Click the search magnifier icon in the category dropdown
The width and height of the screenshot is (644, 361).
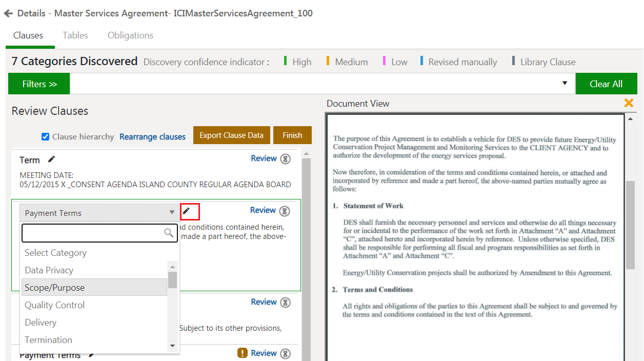coord(169,233)
